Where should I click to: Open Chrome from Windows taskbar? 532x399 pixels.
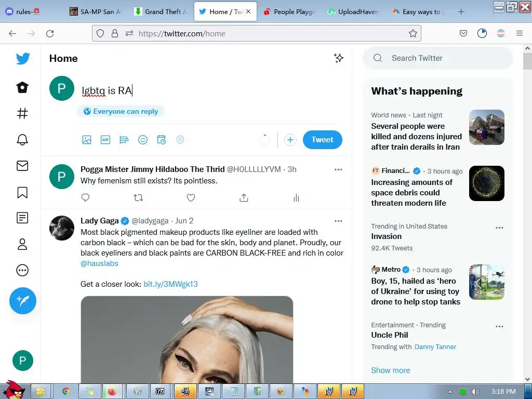coord(66,392)
